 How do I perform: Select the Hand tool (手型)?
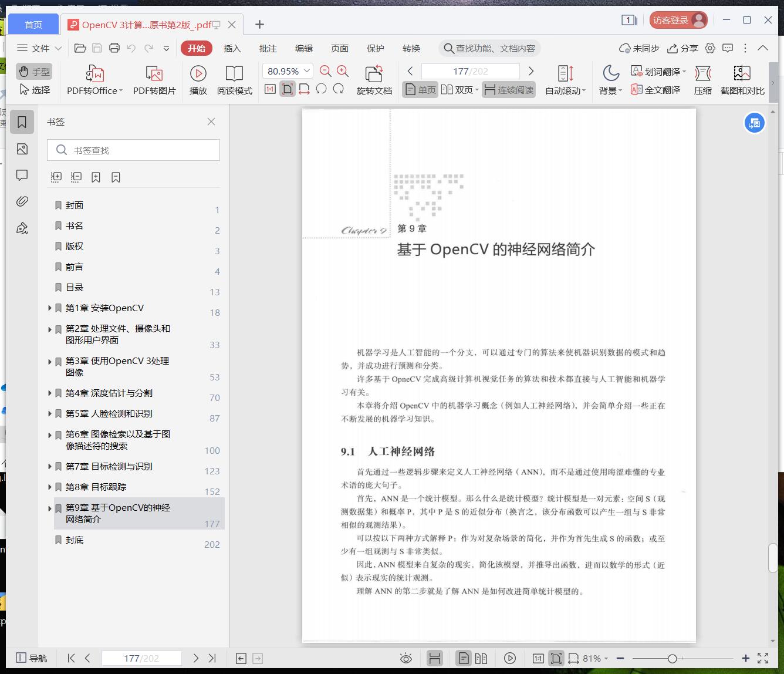pos(34,72)
